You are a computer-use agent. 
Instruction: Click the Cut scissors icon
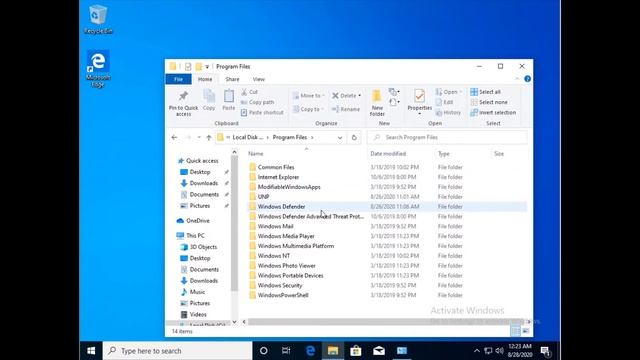244,92
